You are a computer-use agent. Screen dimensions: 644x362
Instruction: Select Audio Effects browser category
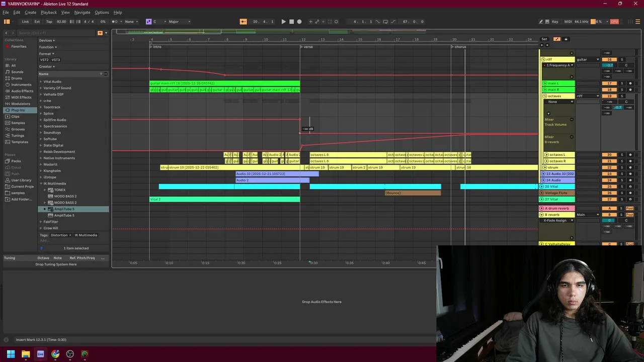point(22,91)
